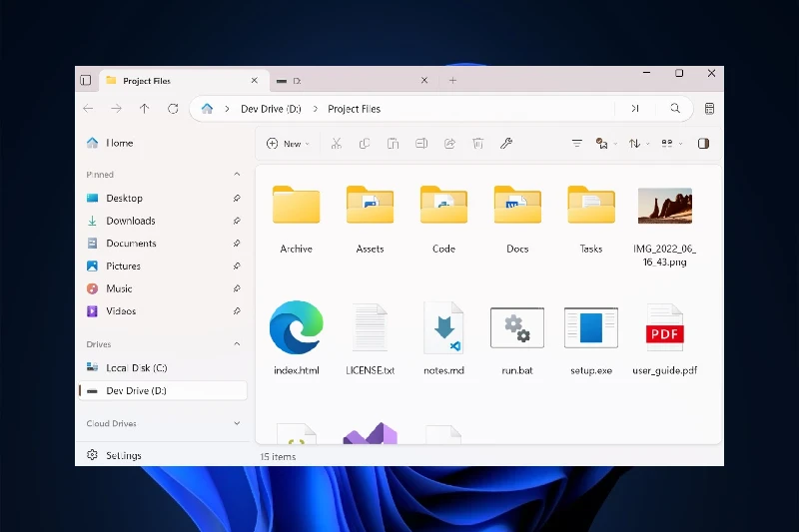Select Local Disk (C:) drive
Viewport: 799px width, 532px height.
(x=163, y=367)
